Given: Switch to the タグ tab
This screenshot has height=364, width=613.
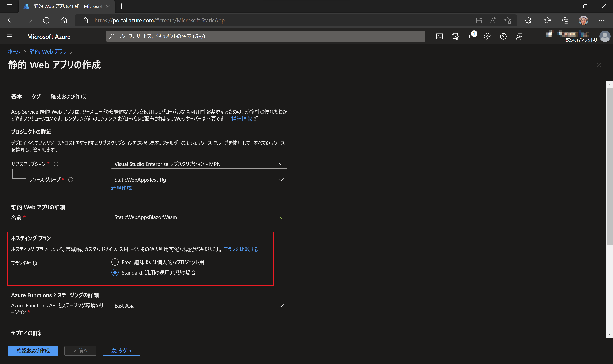Looking at the screenshot, I should [x=36, y=96].
